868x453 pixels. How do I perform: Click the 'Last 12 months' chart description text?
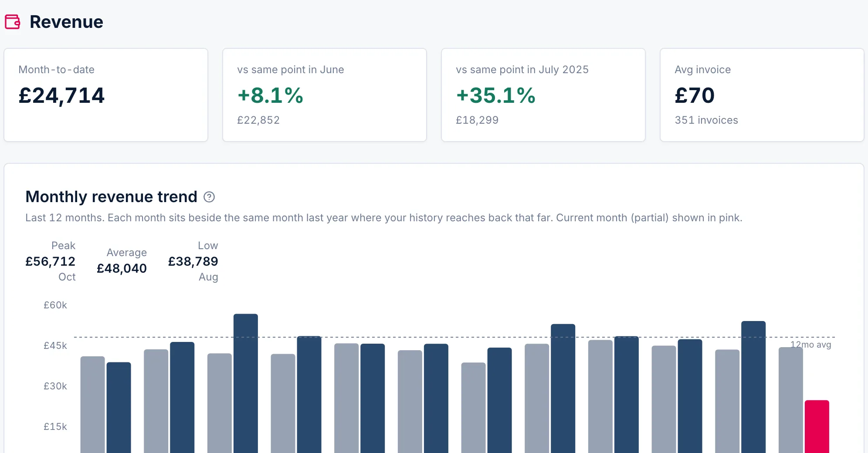[x=384, y=218]
